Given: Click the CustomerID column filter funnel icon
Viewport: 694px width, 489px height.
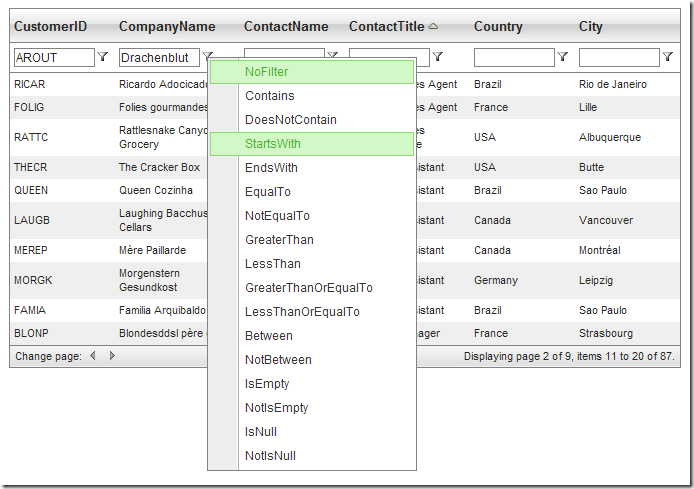Looking at the screenshot, I should 103,58.
